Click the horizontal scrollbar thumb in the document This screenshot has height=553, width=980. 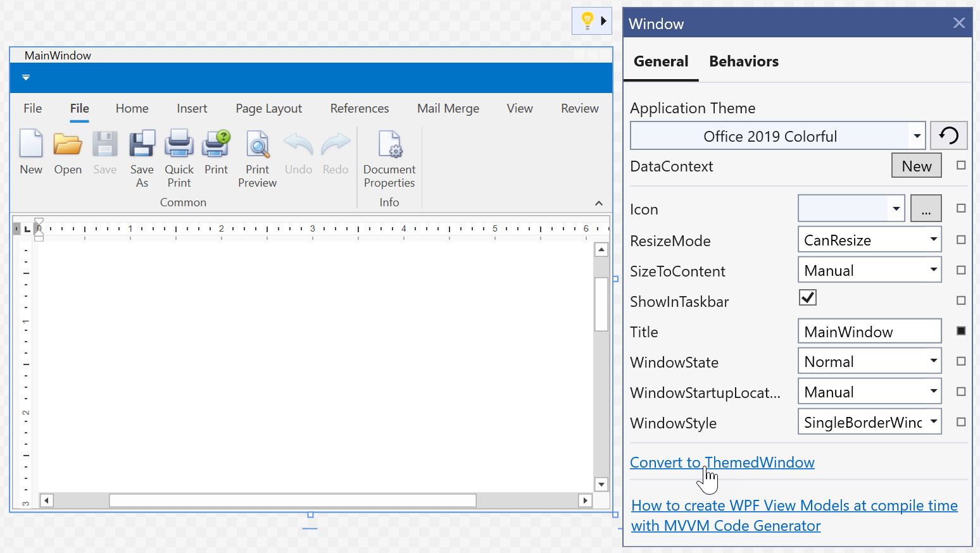pyautogui.click(x=292, y=500)
